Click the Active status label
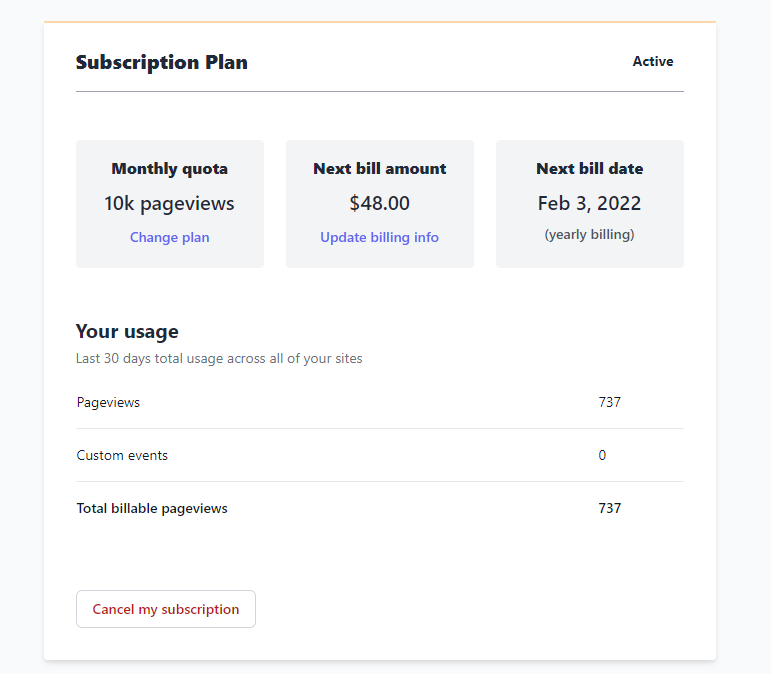The image size is (771, 674). point(653,62)
